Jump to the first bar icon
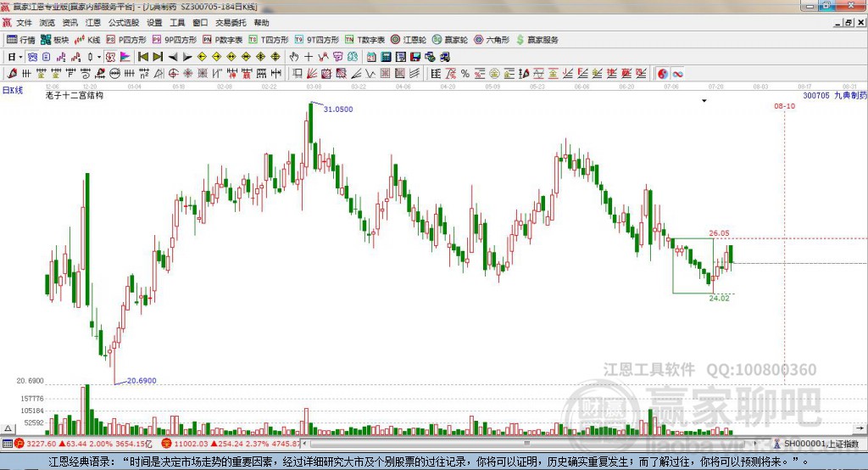The image size is (868, 470). 142,57
